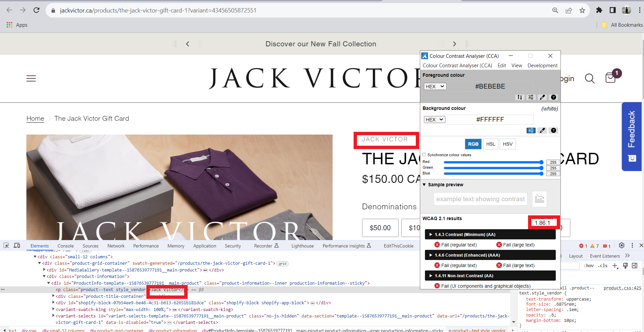Enable Synchronize colour values checkbox
The height and width of the screenshot is (332, 644).
coord(425,155)
